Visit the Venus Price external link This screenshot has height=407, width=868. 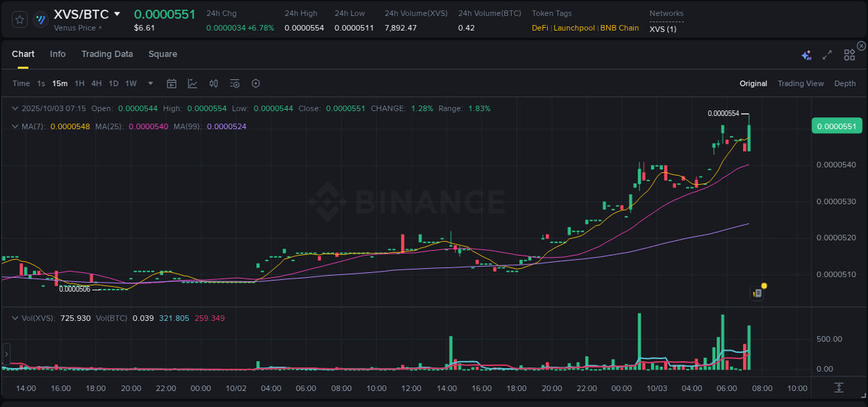(x=78, y=28)
